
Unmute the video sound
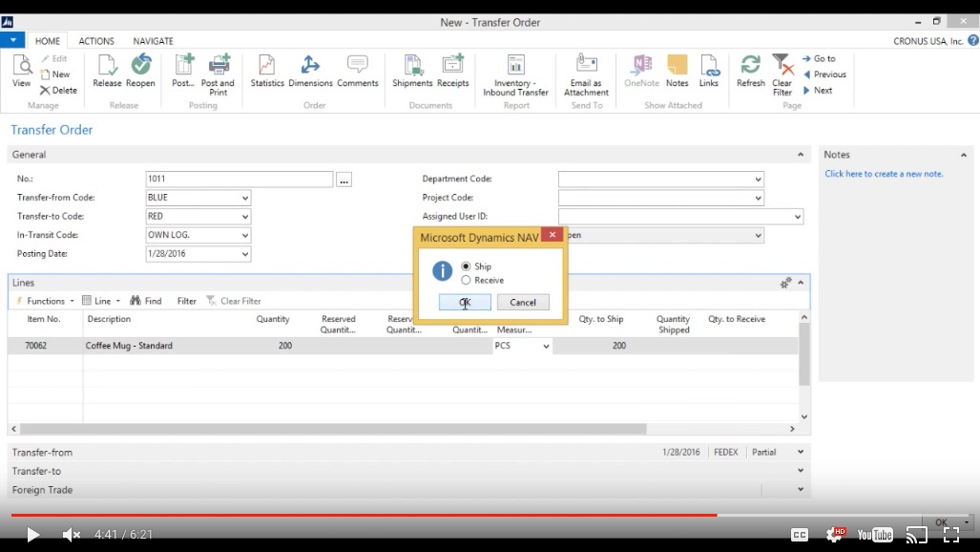(x=72, y=535)
